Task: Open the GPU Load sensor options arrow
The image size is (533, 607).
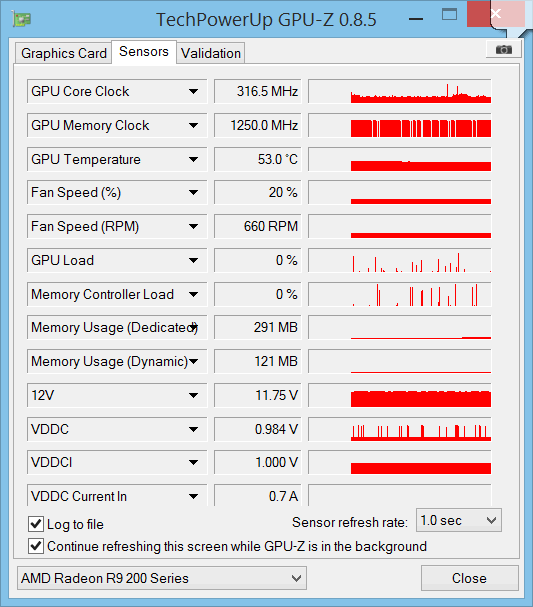Action: coord(194,261)
